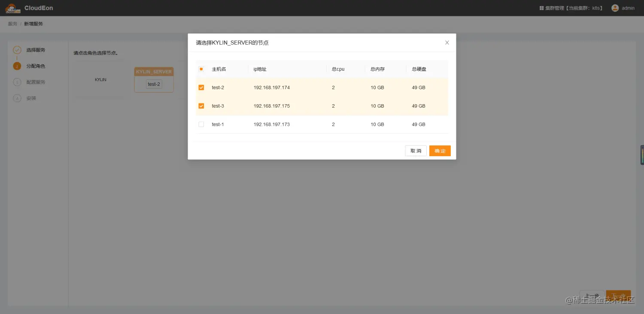Screen dimensions: 644x314
Task: Click the 服务 breadcrumb link
Action: click(12, 24)
